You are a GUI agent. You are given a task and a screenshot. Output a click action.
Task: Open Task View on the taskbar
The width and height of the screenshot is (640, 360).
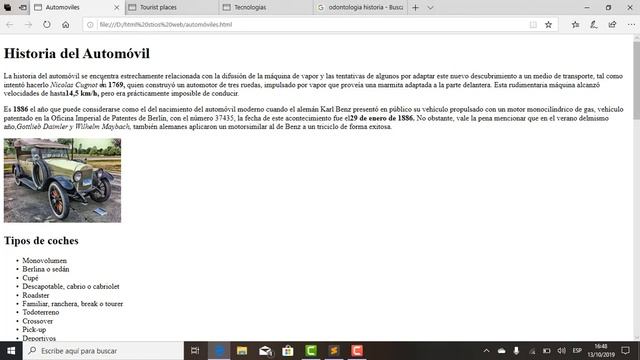click(x=195, y=351)
